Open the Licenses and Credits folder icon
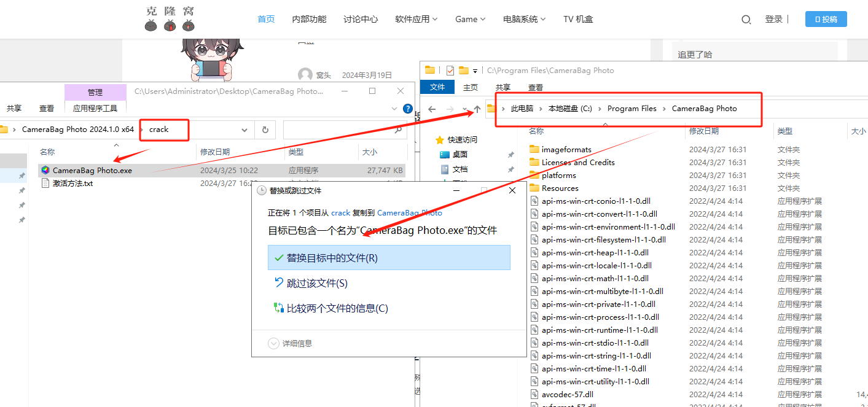The width and height of the screenshot is (868, 407). tap(534, 162)
